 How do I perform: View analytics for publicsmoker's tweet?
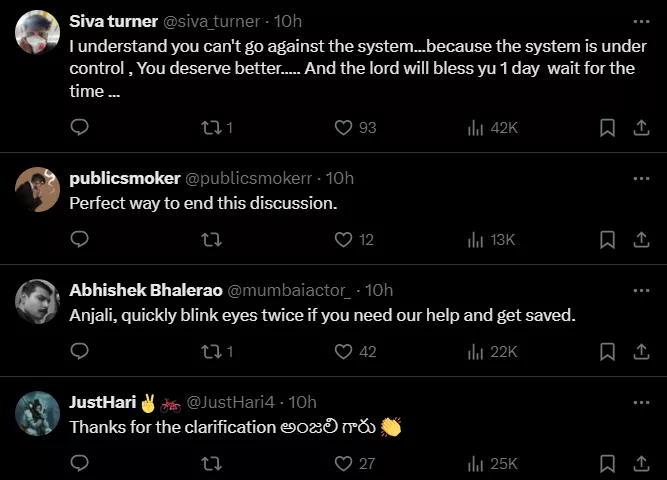click(490, 240)
